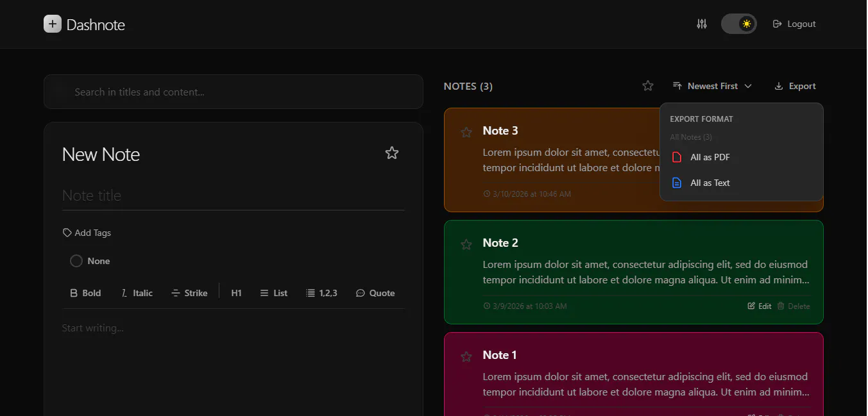Favorite Note 2 with its star
The width and height of the screenshot is (868, 416).
pos(466,244)
